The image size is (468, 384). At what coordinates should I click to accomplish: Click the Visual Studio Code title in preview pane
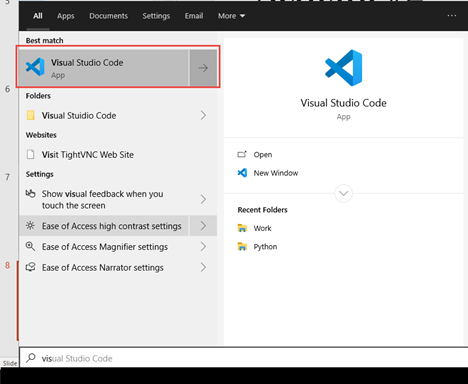(x=344, y=103)
